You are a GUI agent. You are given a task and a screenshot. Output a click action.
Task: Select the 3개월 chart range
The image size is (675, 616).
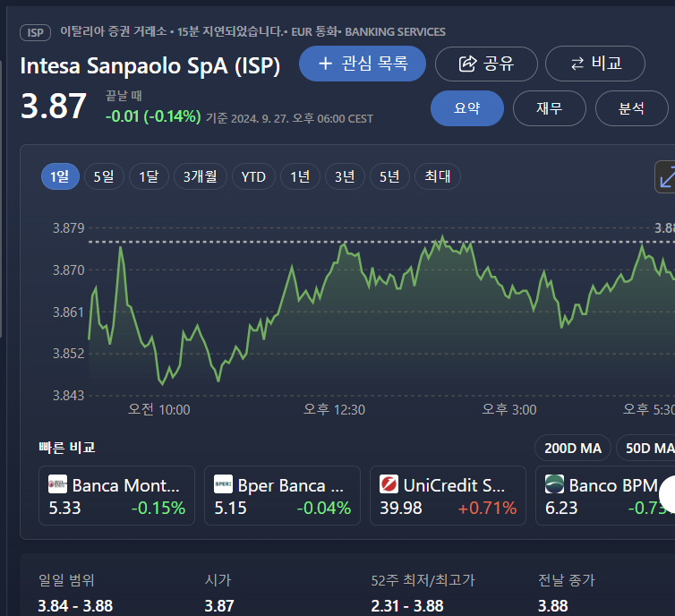pyautogui.click(x=201, y=176)
